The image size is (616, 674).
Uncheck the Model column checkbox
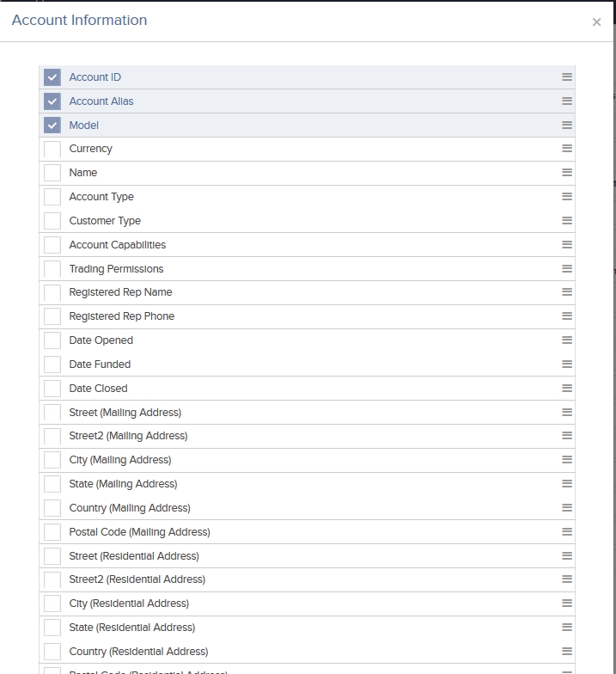52,126
